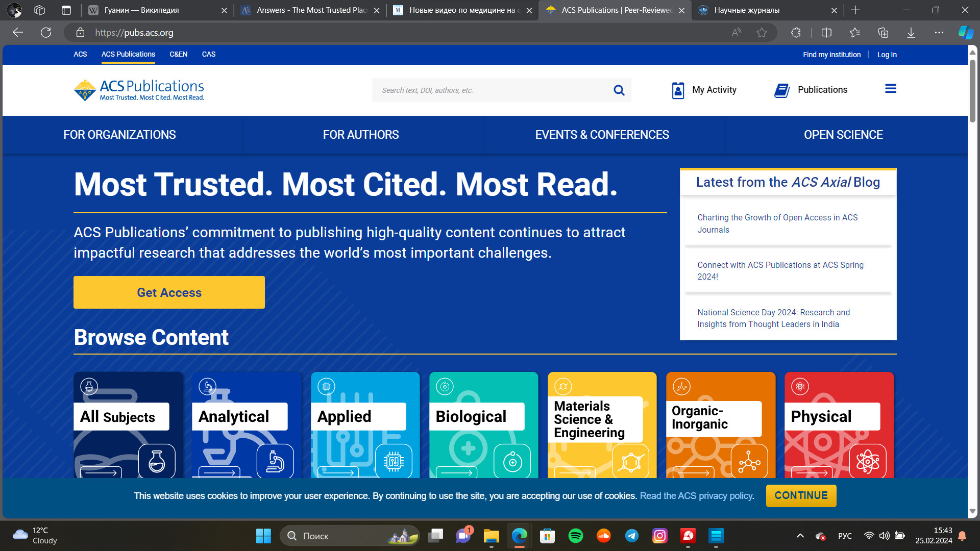Click Log In link
Viewport: 980px width, 551px height.
(887, 55)
